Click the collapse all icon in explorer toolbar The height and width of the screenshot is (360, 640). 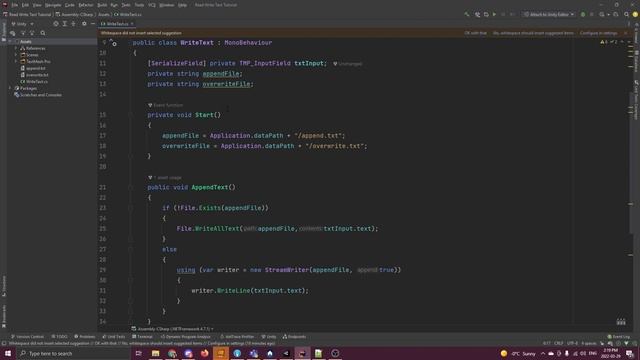[x=73, y=24]
